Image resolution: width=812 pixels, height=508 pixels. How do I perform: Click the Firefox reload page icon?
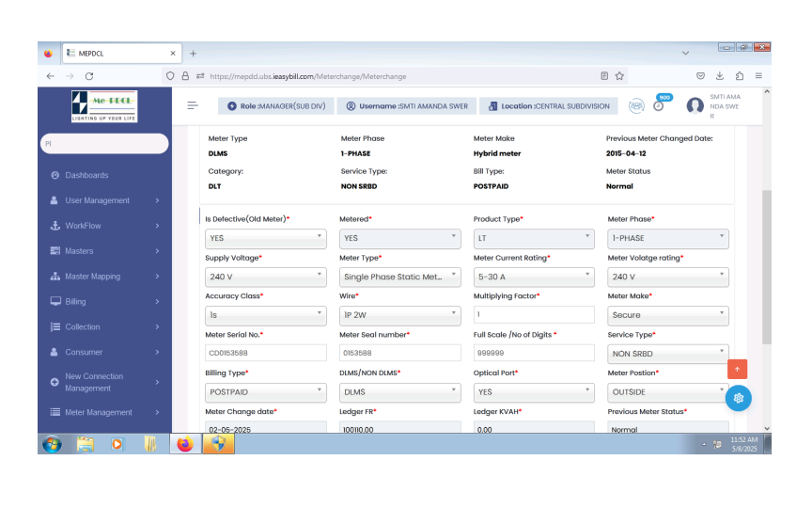pos(89,76)
